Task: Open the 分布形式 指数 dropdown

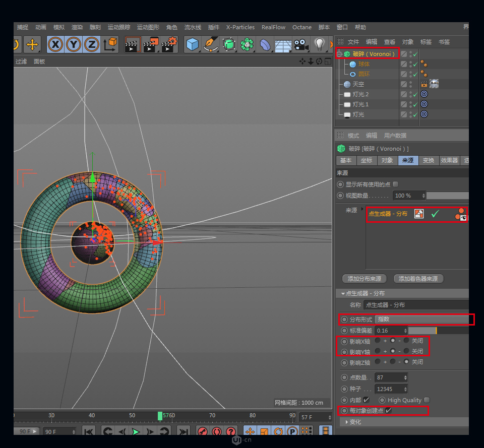Action: tap(423, 319)
